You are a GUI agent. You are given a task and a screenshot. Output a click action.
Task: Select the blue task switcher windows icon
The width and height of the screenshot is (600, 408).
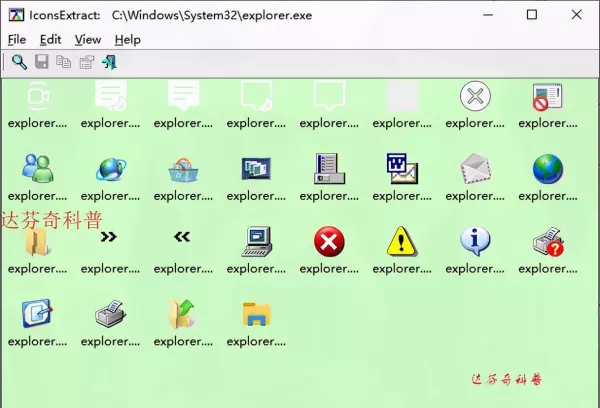coord(256,168)
